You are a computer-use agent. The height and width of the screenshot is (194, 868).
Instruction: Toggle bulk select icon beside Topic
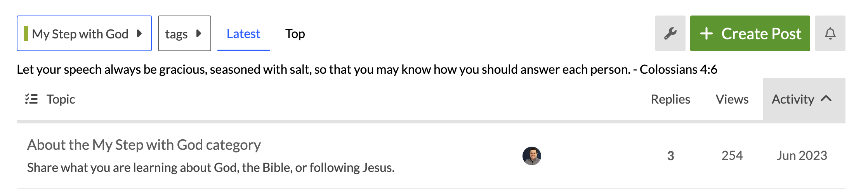[x=31, y=99]
